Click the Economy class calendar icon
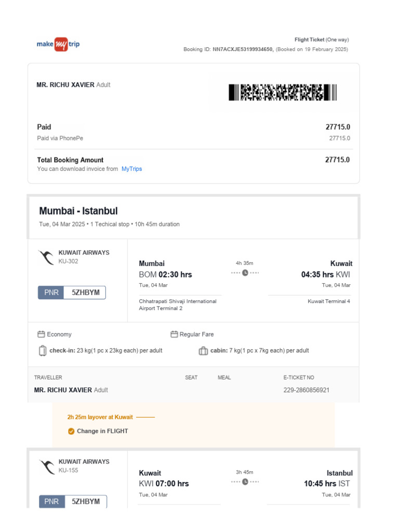Viewport: 399px width, 532px height. point(41,334)
